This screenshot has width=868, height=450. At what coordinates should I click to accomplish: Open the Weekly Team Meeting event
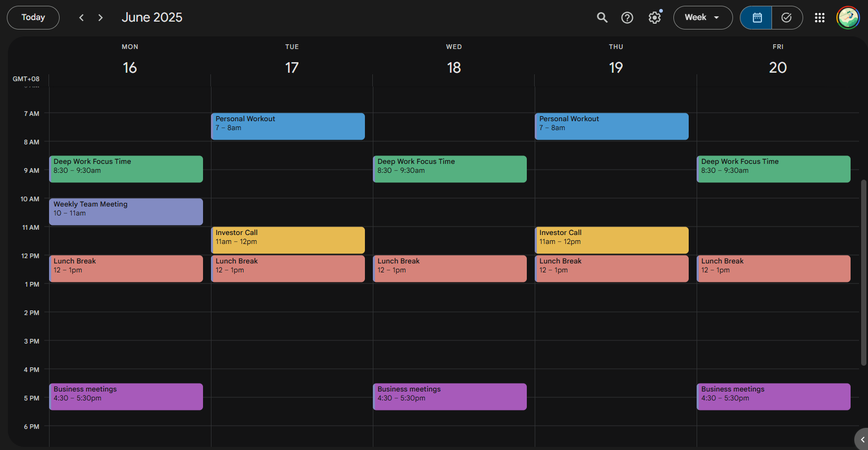point(126,212)
